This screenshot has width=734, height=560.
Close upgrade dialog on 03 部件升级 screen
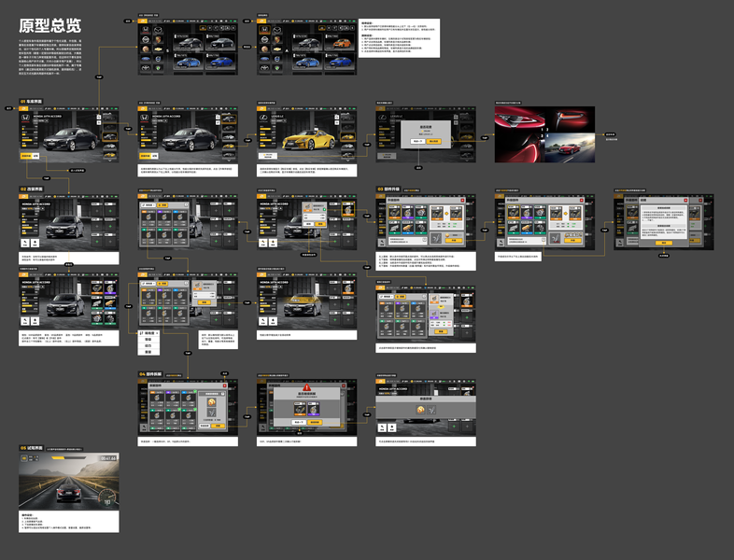click(x=462, y=201)
